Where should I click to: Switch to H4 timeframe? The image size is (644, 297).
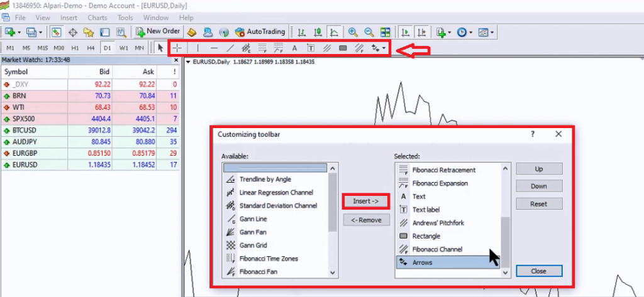(x=91, y=48)
